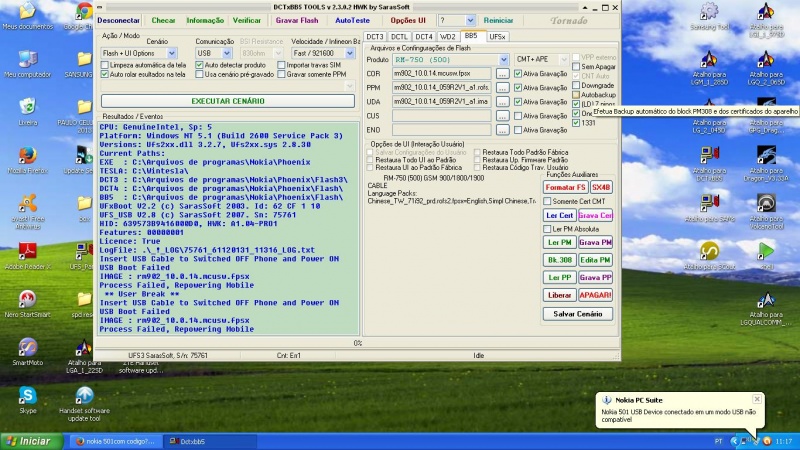The height and width of the screenshot is (450, 800).
Task: Open Atalho para SCout shortcut
Action: tap(709, 256)
